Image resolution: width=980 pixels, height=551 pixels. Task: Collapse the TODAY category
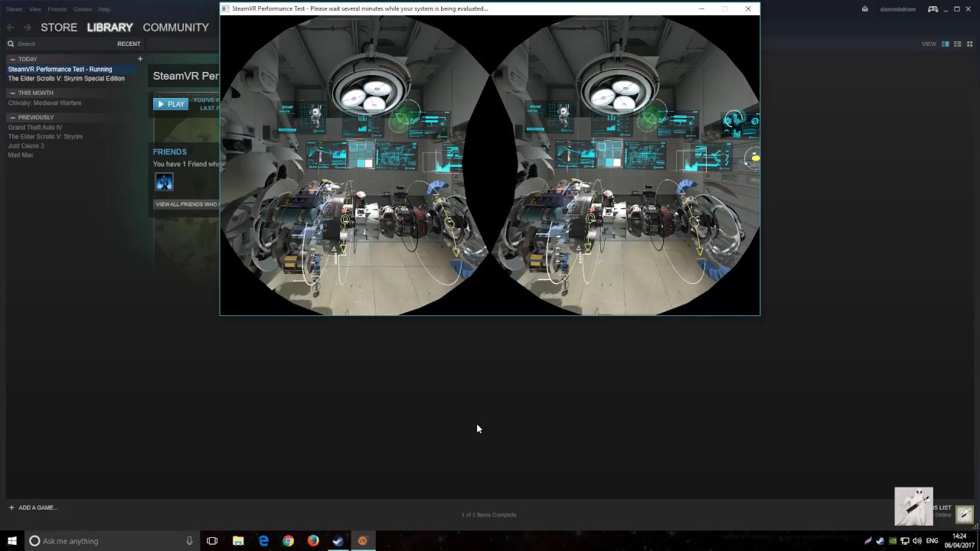[12, 59]
